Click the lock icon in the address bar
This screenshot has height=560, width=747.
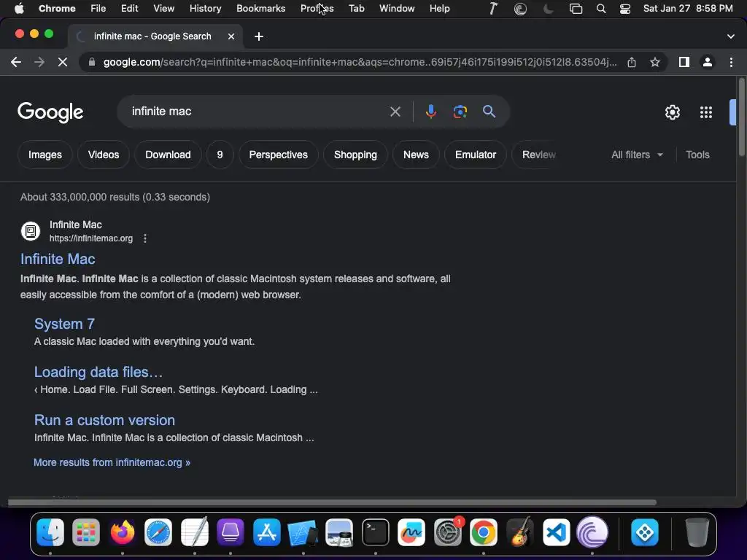tap(92, 62)
